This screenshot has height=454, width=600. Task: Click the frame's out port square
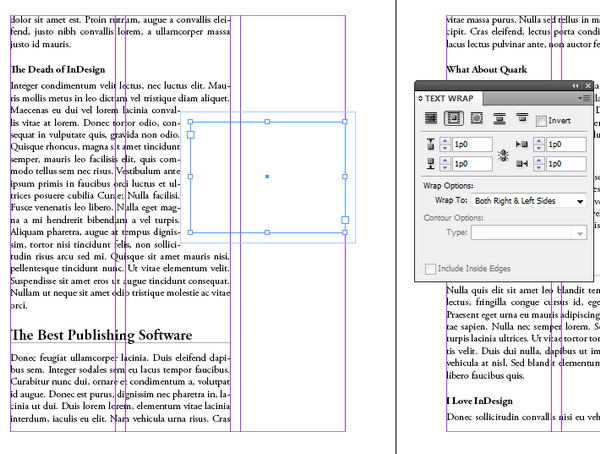tap(345, 220)
